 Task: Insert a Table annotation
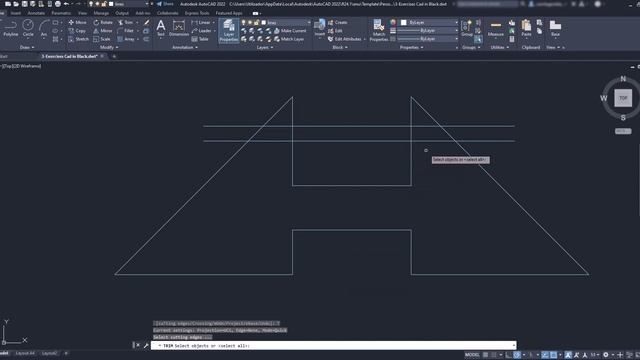tap(200, 39)
